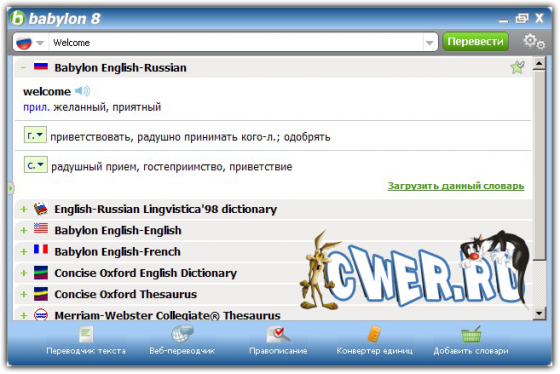Click the scrollbar down arrow
Viewport: 560px width, 374px height.
pos(539,313)
